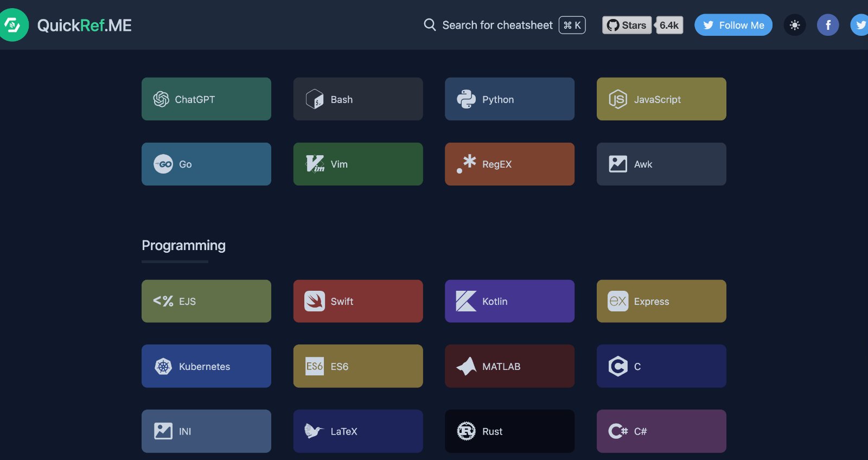The width and height of the screenshot is (868, 460).
Task: Click the Follow Me Twitter button
Action: pos(733,25)
